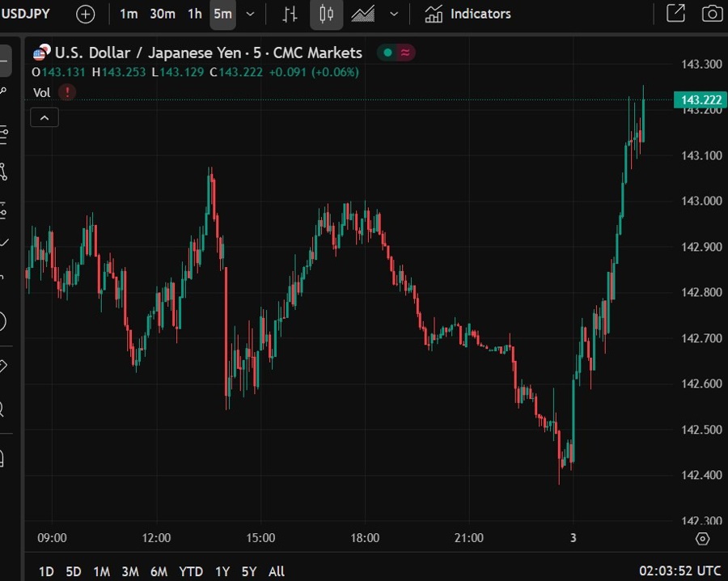This screenshot has height=581, width=728.
Task: Collapse the indicator legend chevron
Action: pyautogui.click(x=44, y=118)
